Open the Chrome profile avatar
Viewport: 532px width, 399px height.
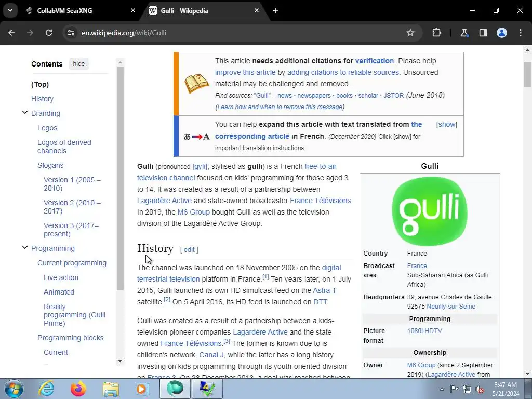502,33
